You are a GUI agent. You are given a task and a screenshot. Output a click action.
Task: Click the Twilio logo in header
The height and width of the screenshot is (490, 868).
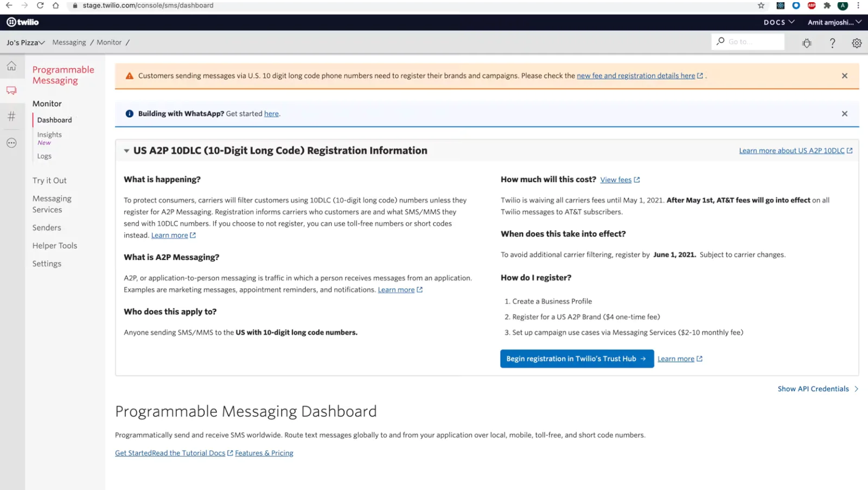(x=22, y=22)
